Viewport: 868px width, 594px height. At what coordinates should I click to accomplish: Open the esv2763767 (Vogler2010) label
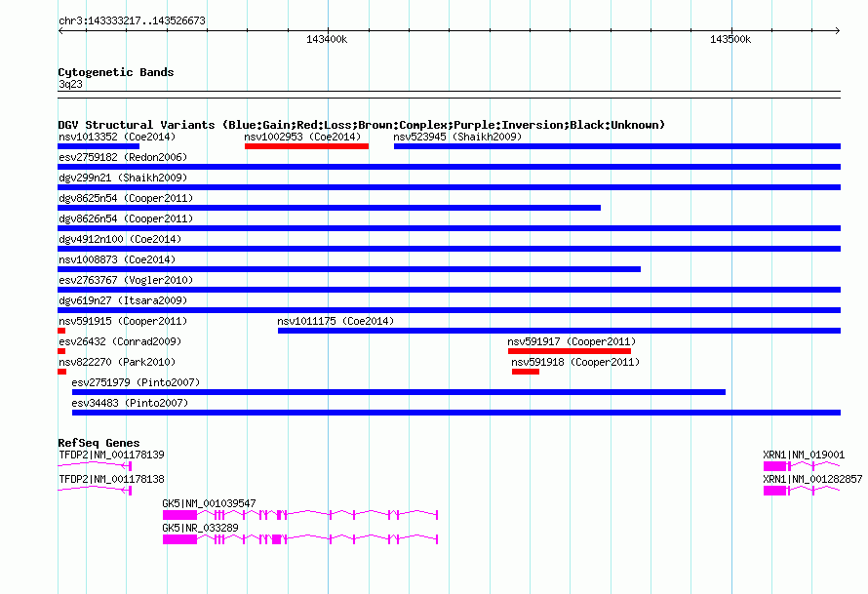pyautogui.click(x=126, y=280)
